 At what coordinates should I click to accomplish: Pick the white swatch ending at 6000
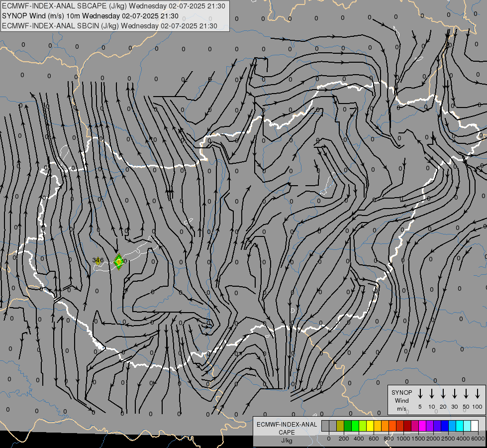475,426
